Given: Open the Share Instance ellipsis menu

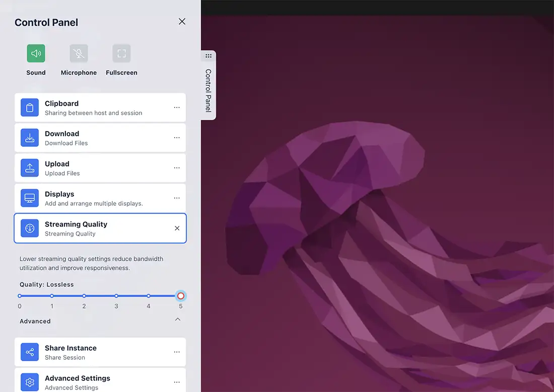Looking at the screenshot, I should click(x=177, y=352).
